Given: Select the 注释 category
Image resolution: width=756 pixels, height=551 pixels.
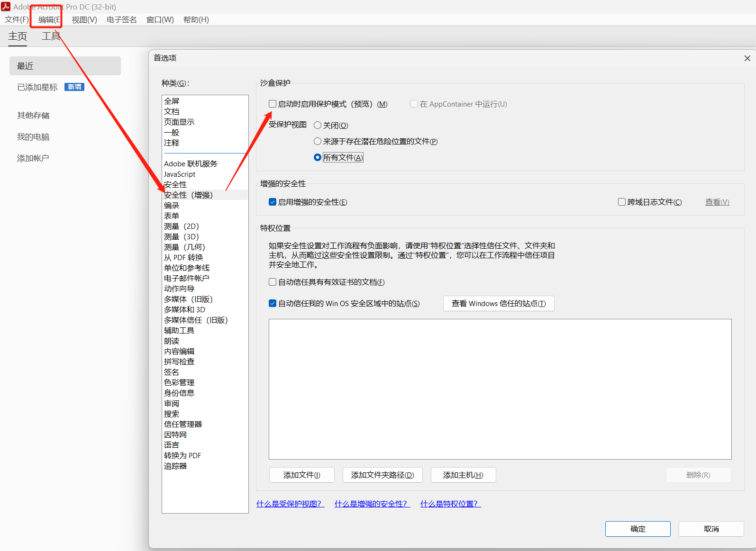Looking at the screenshot, I should coord(172,143).
